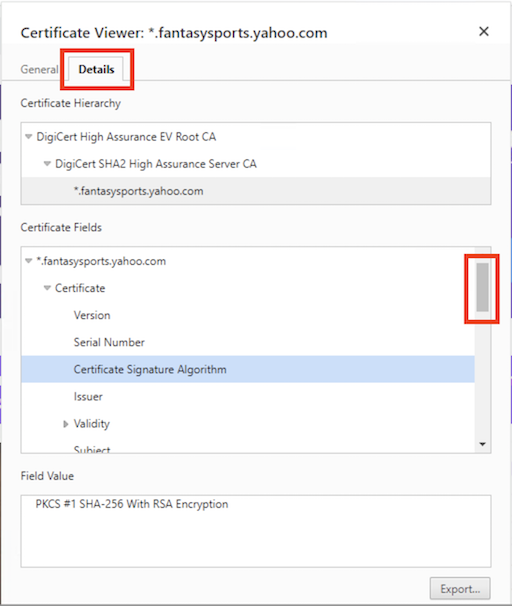
Task: Collapse DigiCert High Assurance EV Root CA
Action: tap(28, 136)
